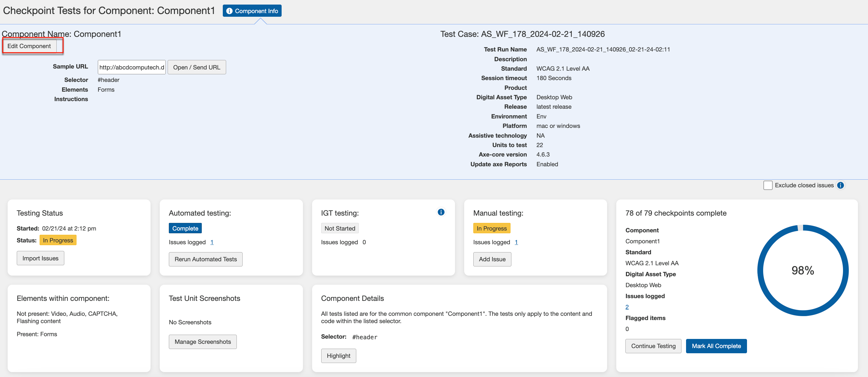Click manual testing In Progress badge

pyautogui.click(x=491, y=228)
